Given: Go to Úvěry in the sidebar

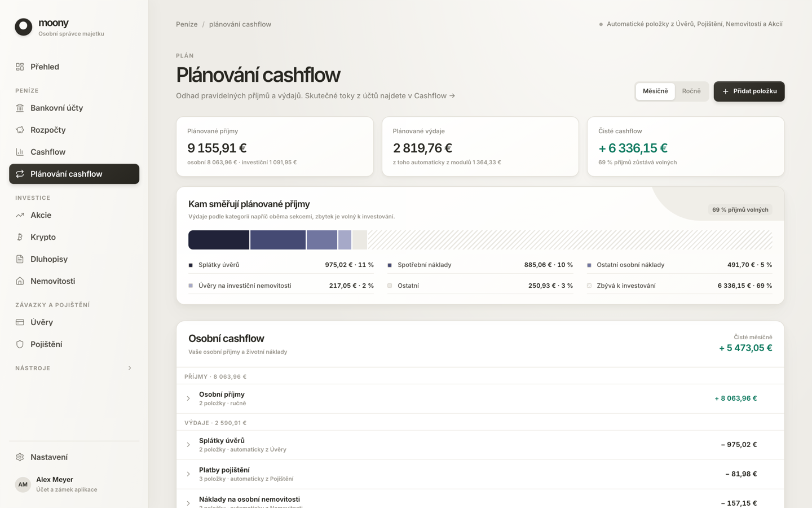Looking at the screenshot, I should tap(74, 322).
